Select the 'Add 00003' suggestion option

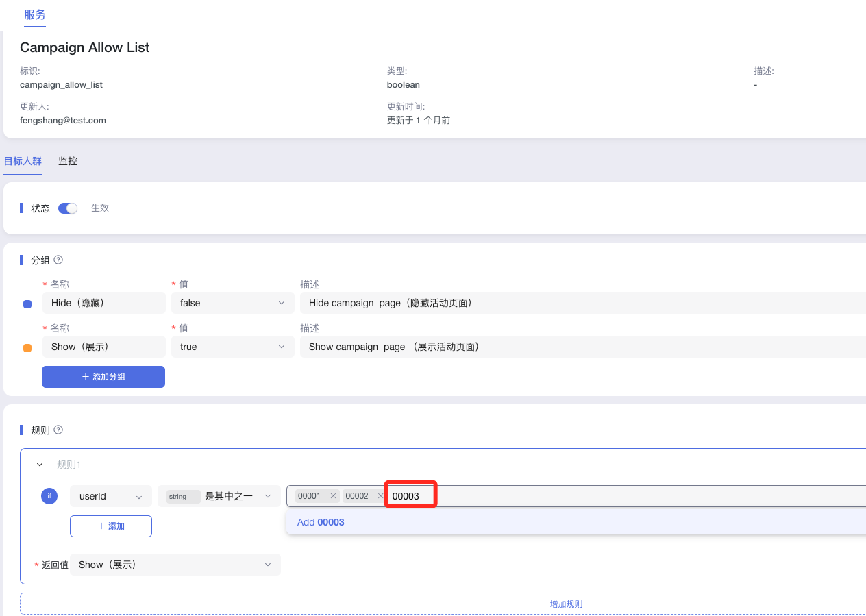tap(321, 522)
